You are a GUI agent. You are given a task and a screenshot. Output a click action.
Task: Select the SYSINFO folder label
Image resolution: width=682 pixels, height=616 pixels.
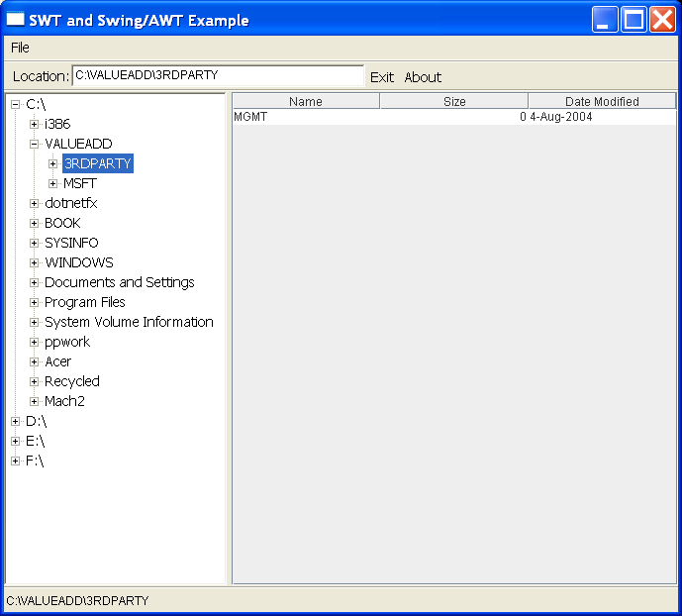72,243
